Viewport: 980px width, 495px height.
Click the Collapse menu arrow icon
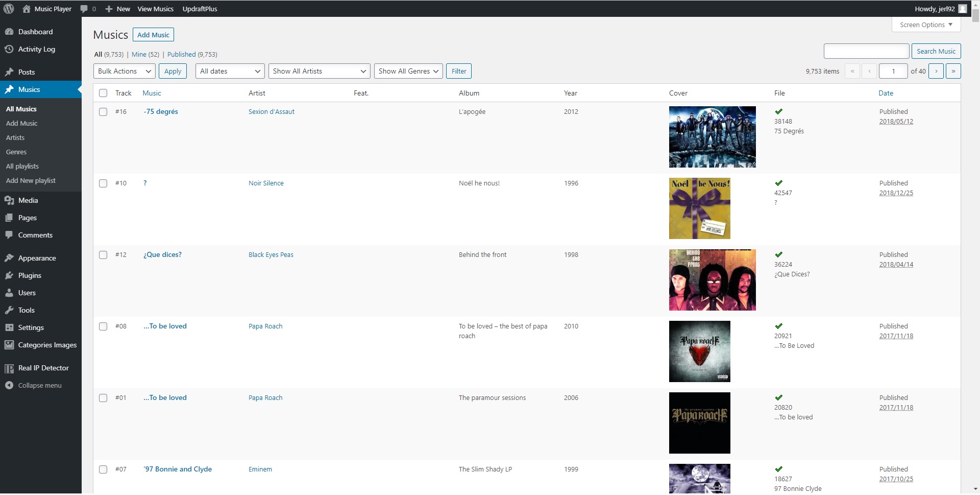click(9, 385)
